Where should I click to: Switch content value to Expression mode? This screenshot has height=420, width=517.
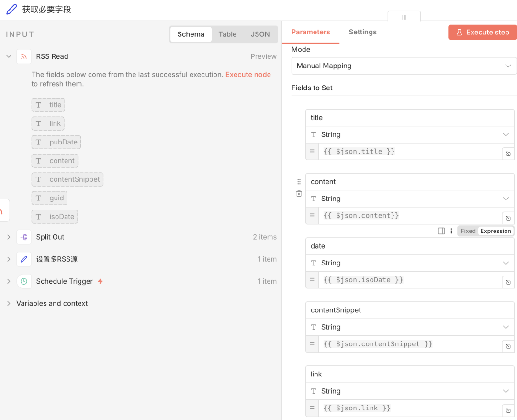[x=495, y=231]
